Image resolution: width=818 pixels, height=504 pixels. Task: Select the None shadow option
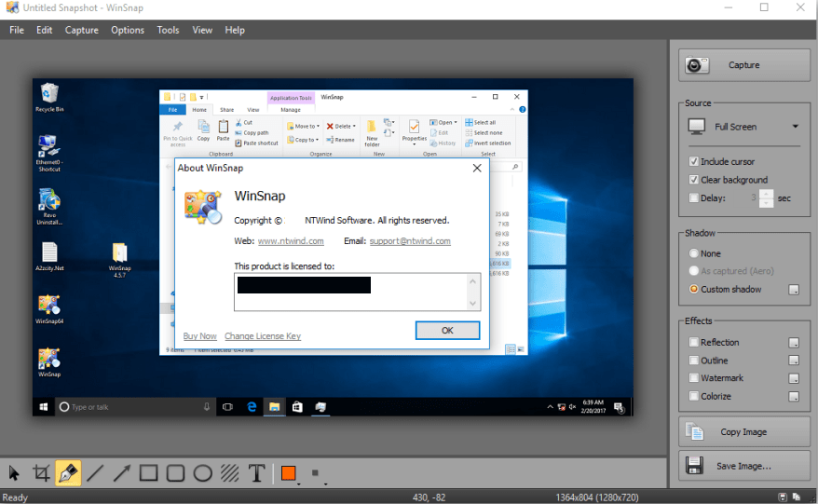(x=694, y=253)
